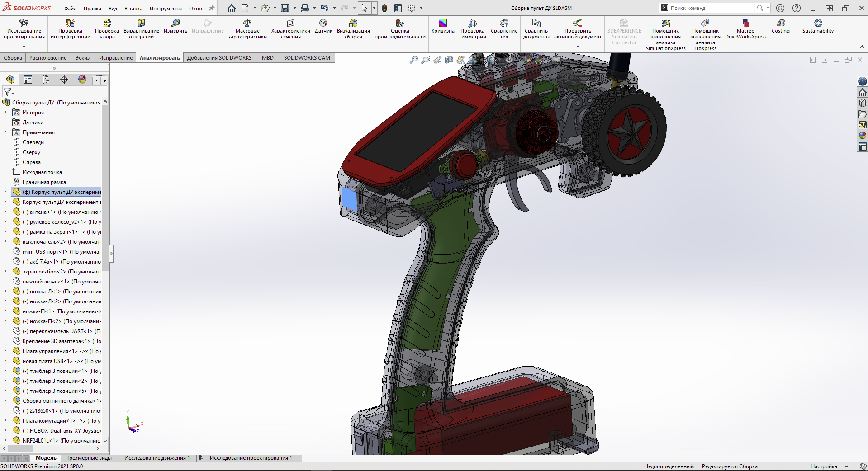Expand the История tree node

[5, 112]
